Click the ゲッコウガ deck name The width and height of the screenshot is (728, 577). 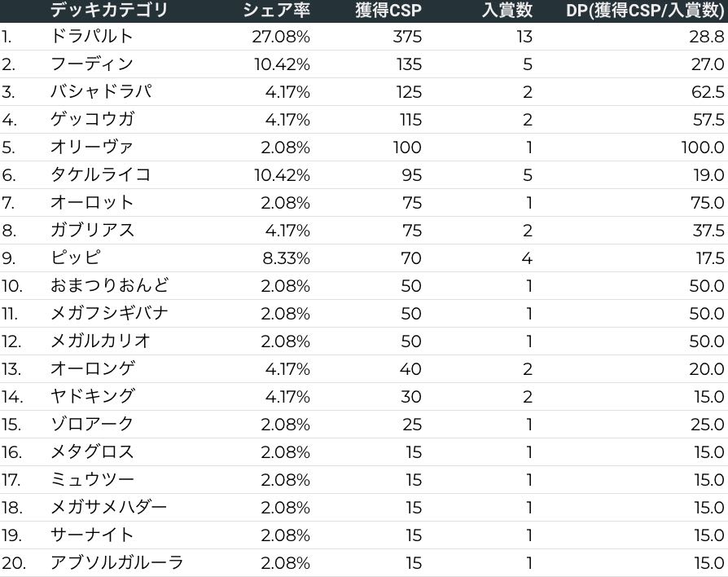click(91, 120)
